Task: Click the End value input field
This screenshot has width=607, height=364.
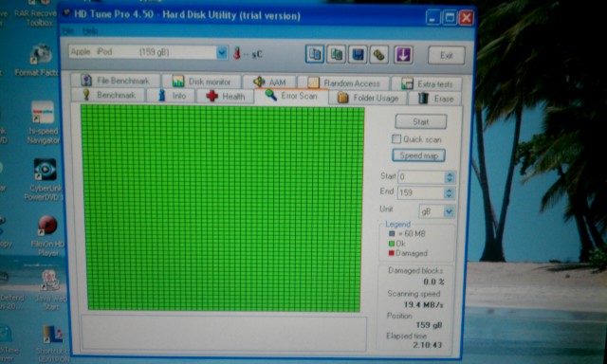Action: 421,192
